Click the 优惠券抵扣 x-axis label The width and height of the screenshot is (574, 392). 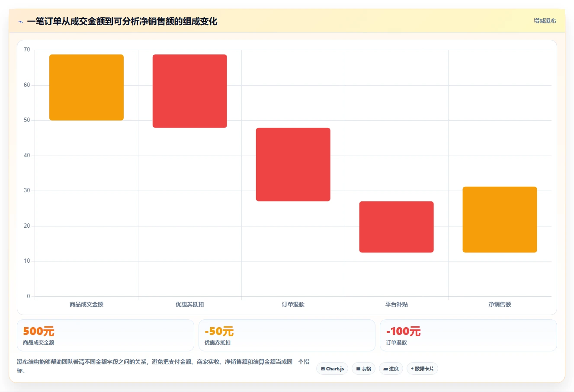tap(190, 304)
